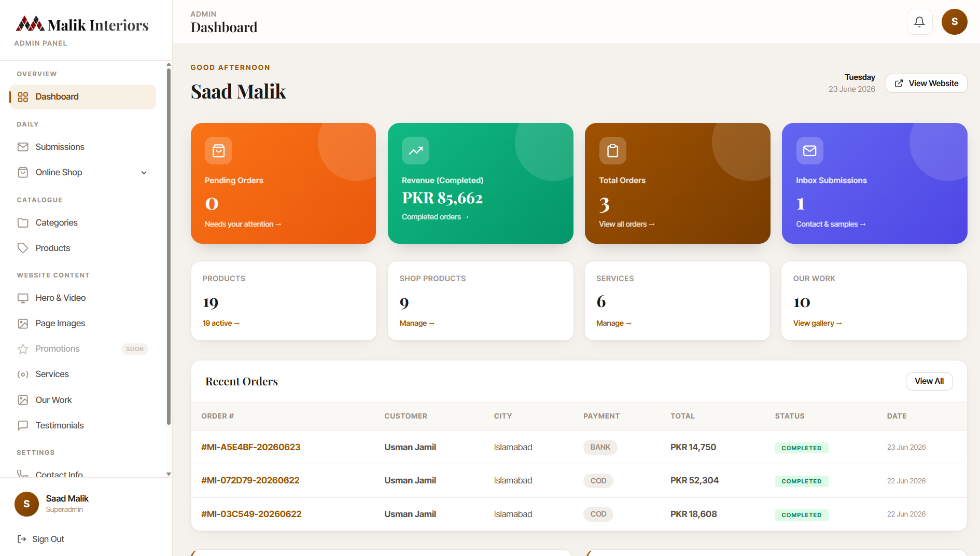Open the notifications bell
980x556 pixels.
(919, 22)
